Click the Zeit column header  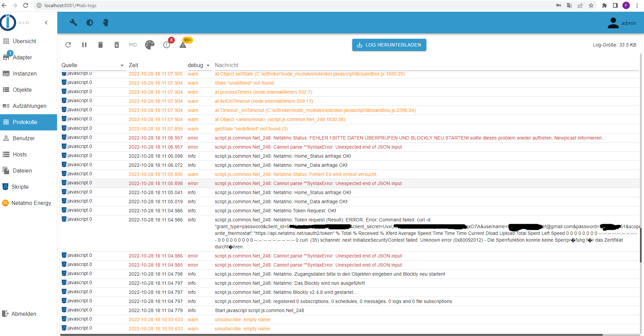134,65
